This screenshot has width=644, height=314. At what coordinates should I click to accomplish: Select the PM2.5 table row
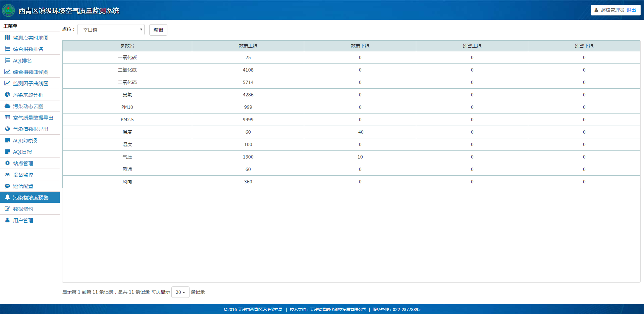[127, 120]
